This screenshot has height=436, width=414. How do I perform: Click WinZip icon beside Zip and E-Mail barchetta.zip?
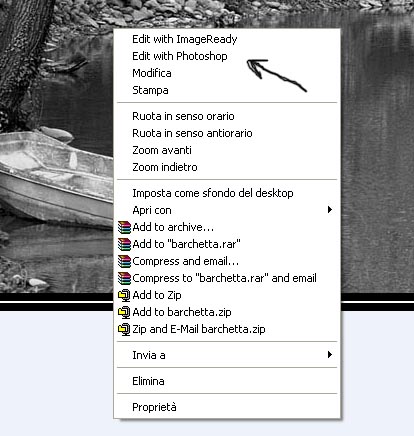click(124, 329)
